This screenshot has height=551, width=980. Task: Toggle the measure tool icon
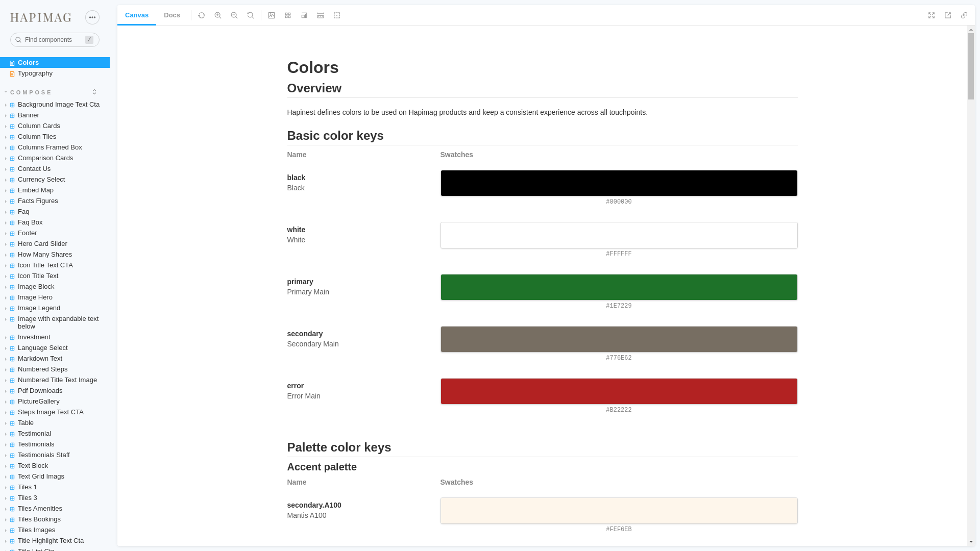(x=321, y=15)
